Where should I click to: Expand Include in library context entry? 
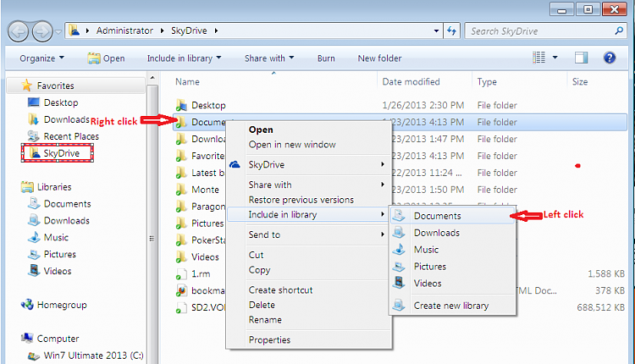click(x=308, y=215)
